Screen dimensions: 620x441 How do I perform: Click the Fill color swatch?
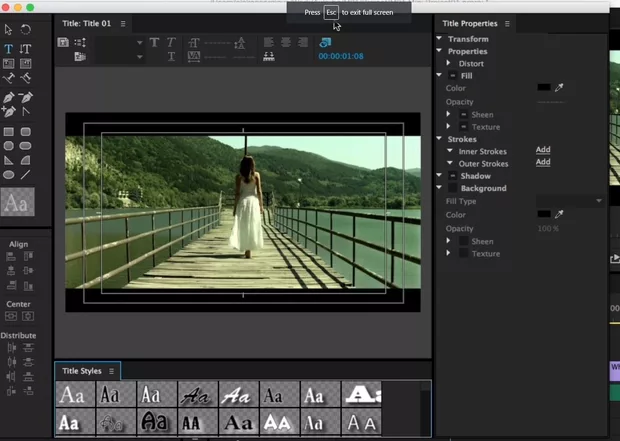543,88
